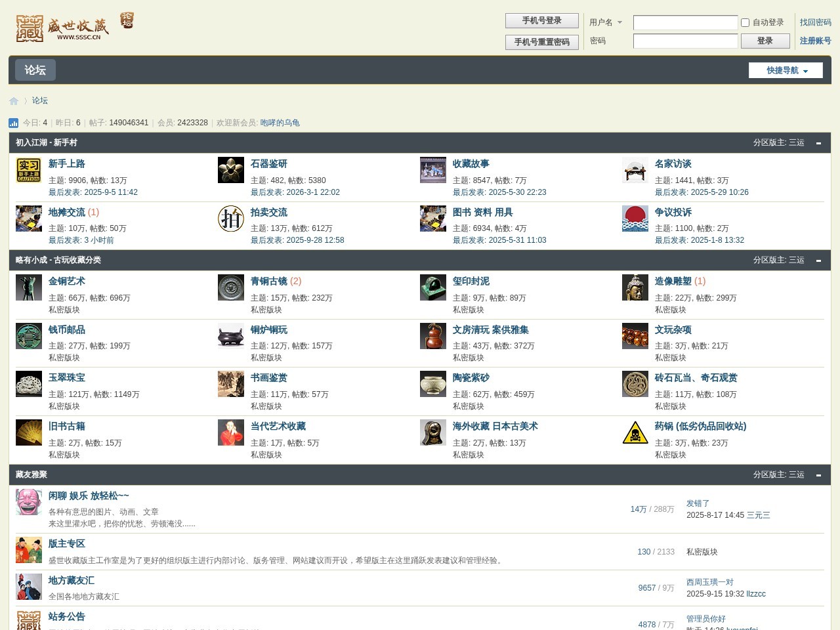Collapse the 略有小成 古玩收藏分类 section
840x630 pixels.
[x=818, y=261]
